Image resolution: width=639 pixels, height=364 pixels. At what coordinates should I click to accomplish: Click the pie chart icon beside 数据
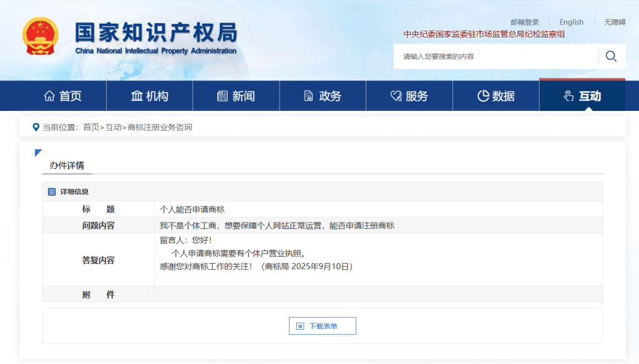pos(482,96)
